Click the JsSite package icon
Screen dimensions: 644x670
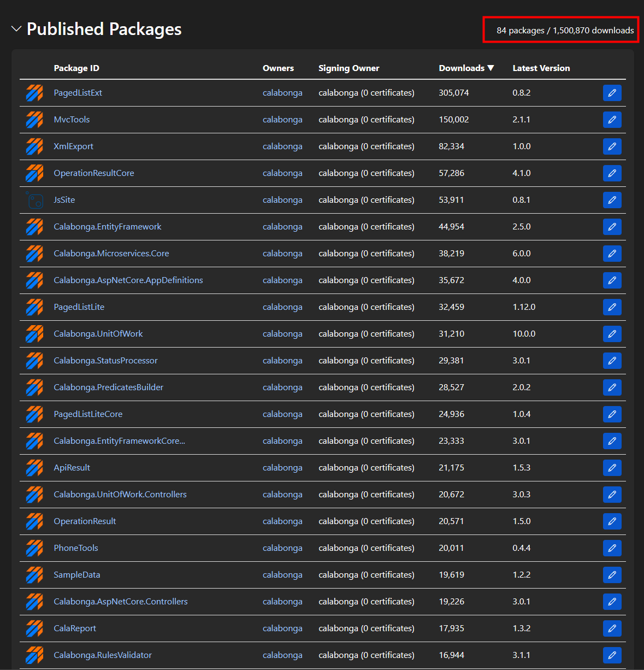34,200
